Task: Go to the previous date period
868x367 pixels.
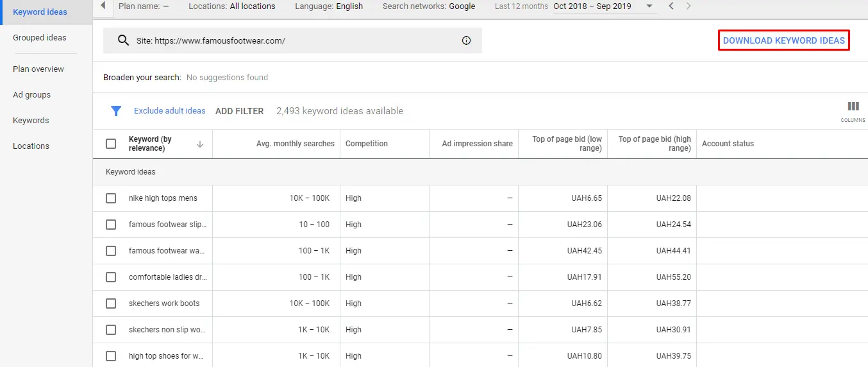Action: (671, 6)
